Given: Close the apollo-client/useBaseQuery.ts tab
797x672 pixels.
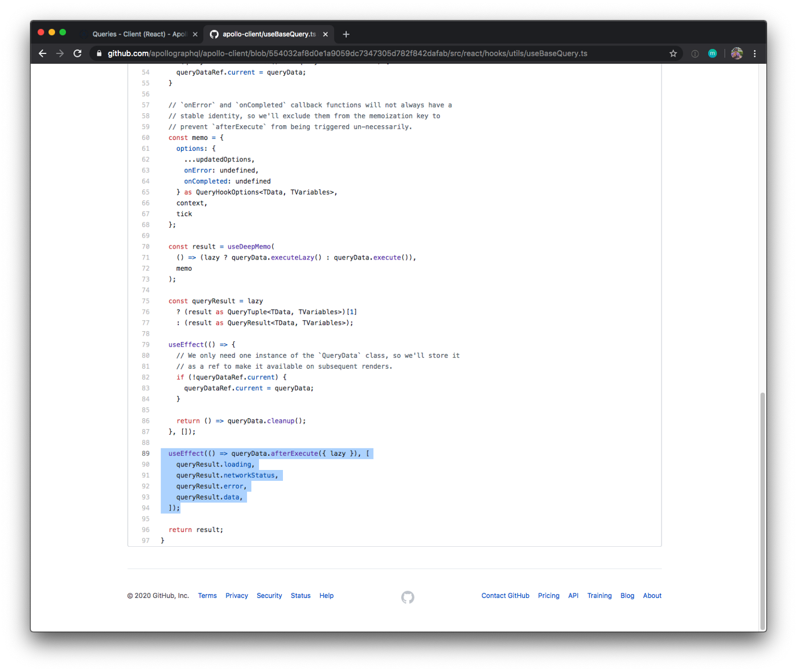Looking at the screenshot, I should [x=326, y=34].
